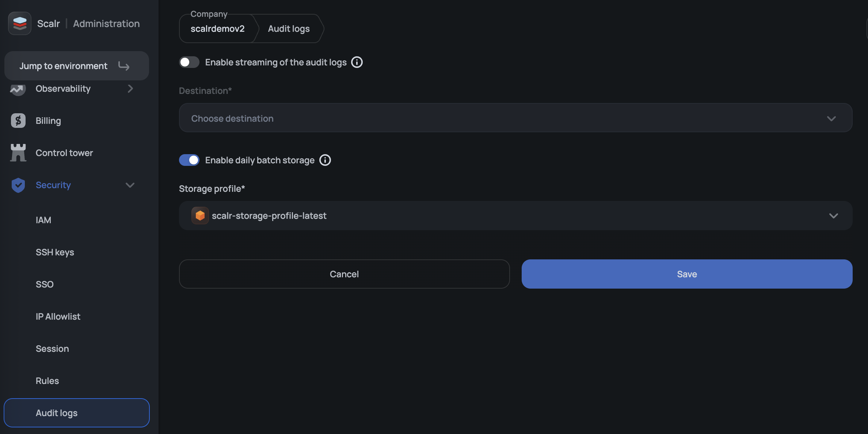
Task: Go to the SSH keys page
Action: point(55,252)
